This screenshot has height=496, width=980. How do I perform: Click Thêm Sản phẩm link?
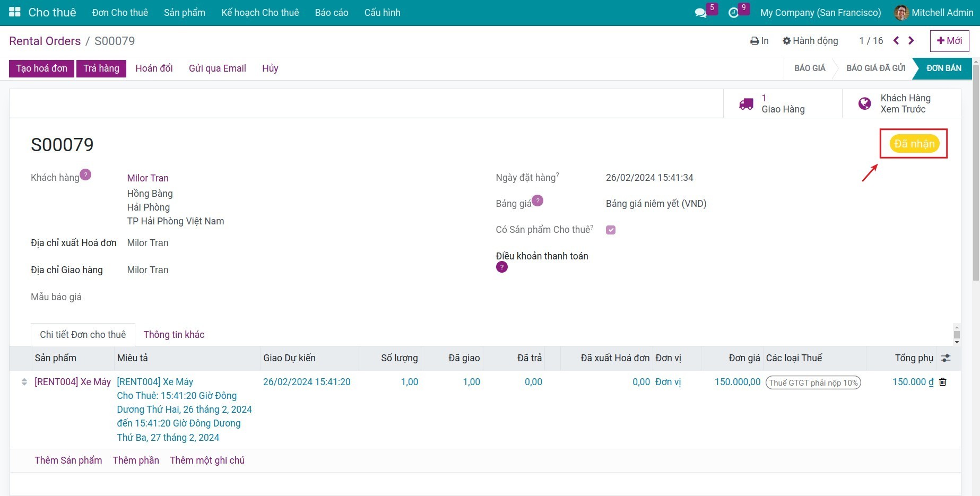[68, 460]
